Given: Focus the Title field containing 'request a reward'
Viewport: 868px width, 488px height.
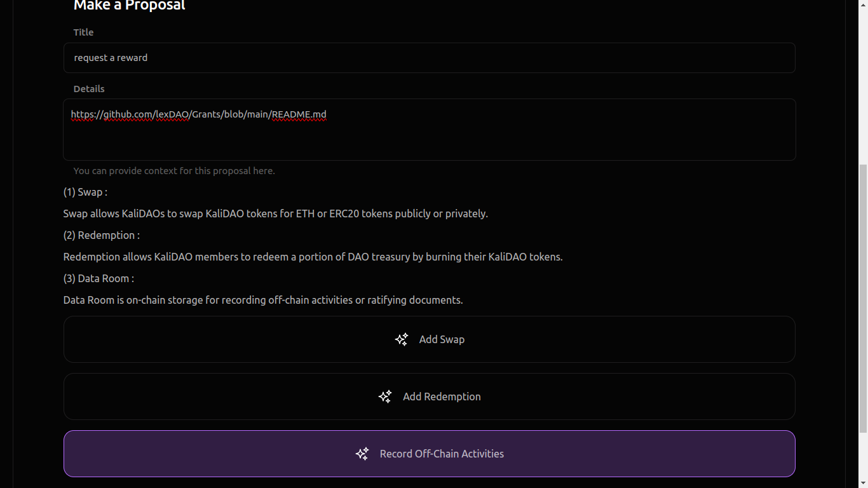Looking at the screenshot, I should tap(430, 58).
